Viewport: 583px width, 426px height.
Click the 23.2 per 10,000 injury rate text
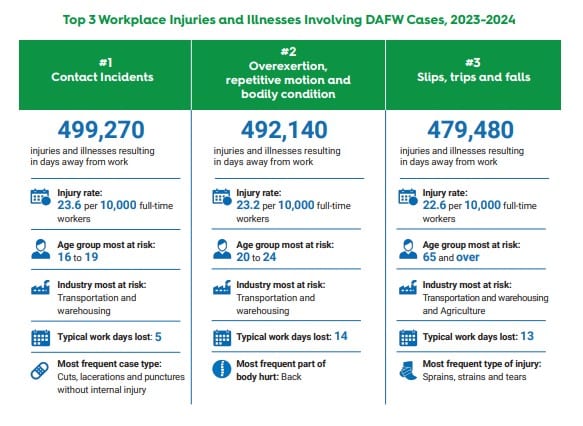point(294,211)
